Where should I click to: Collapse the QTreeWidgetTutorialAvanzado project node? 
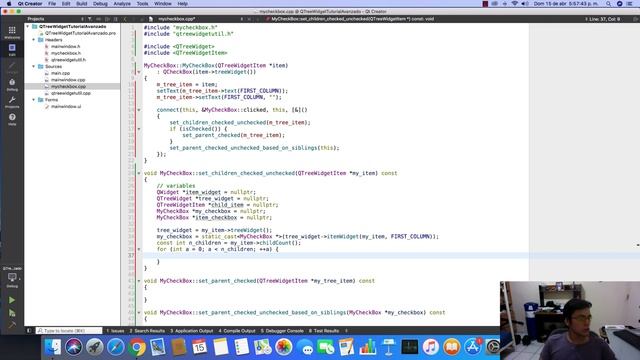pos(28,27)
